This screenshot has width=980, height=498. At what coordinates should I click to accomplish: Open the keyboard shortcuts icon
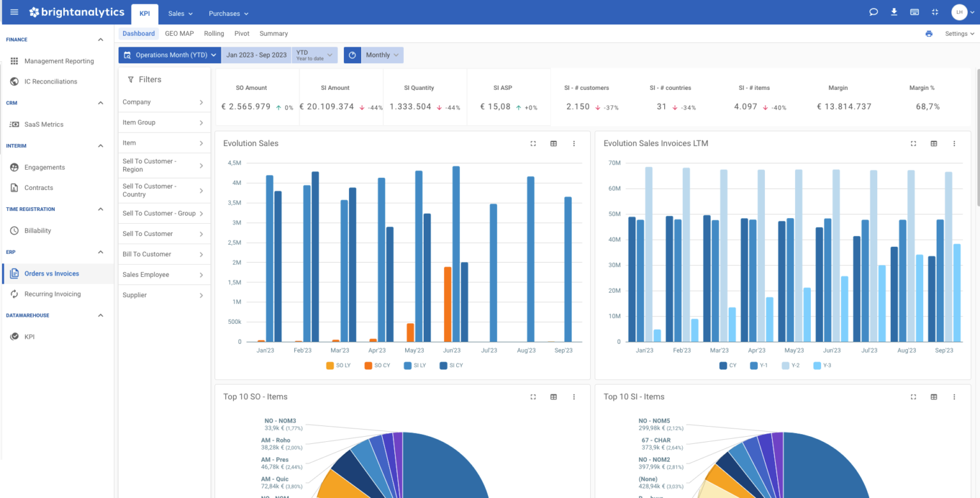(914, 11)
